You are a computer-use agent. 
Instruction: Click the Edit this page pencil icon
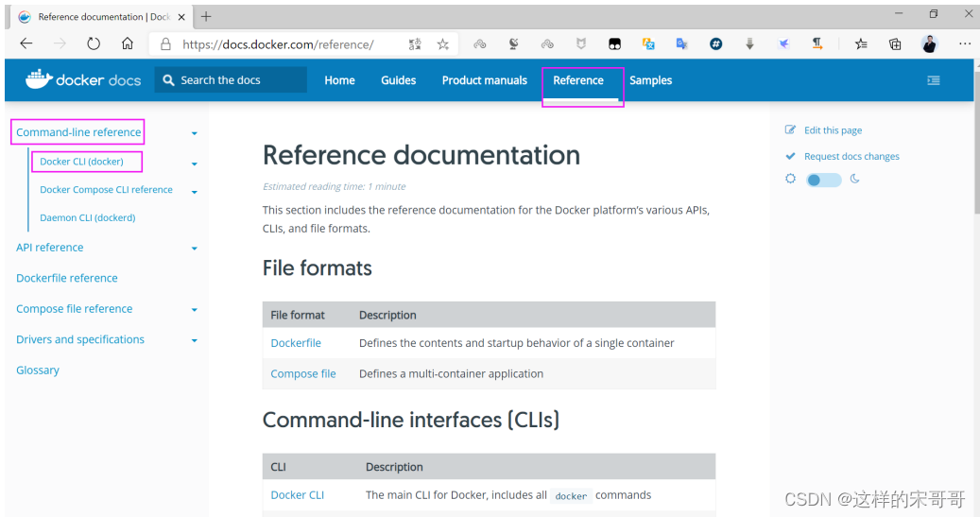coord(791,130)
